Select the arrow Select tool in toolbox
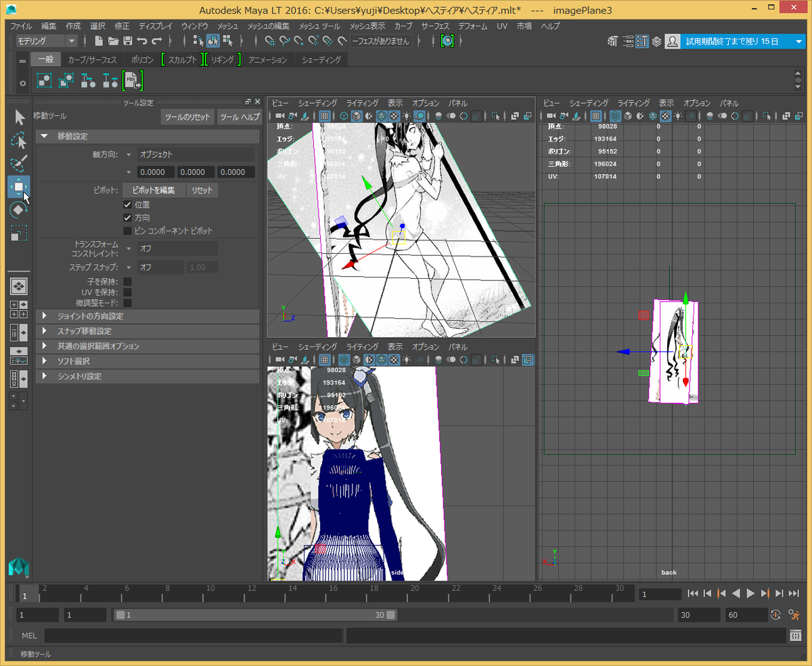This screenshot has height=666, width=812. tap(20, 118)
